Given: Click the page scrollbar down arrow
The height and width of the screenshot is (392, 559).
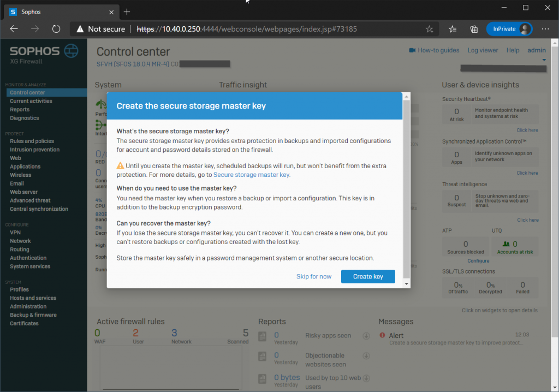Looking at the screenshot, I should click(555, 388).
